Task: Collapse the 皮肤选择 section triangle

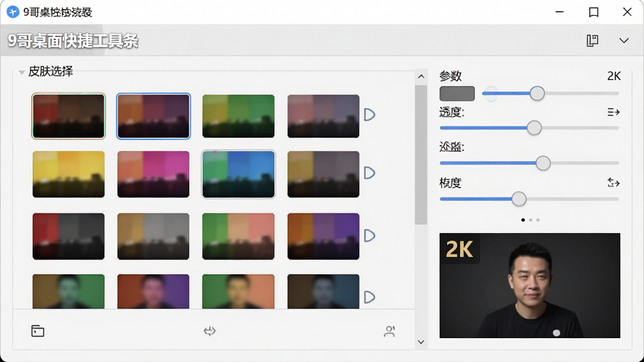Action: [x=22, y=72]
